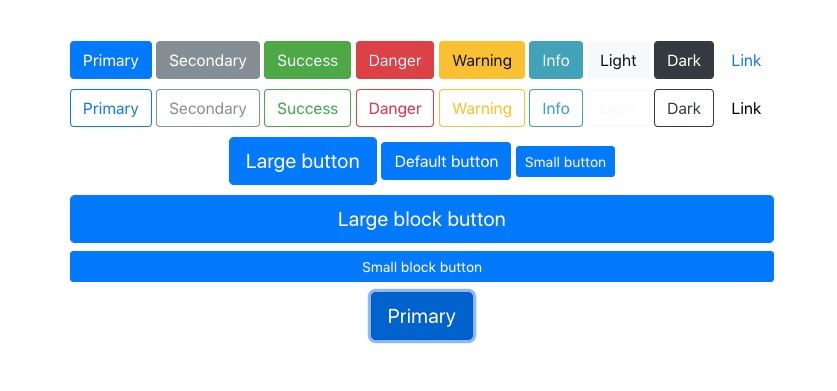Image resolution: width=837 pixels, height=391 pixels.
Task: Select the solid yellow Warning button
Action: [482, 60]
